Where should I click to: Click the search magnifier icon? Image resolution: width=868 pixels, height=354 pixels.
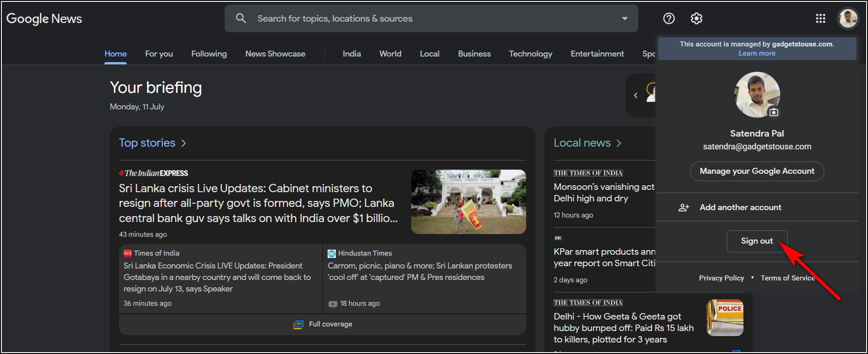coord(241,18)
